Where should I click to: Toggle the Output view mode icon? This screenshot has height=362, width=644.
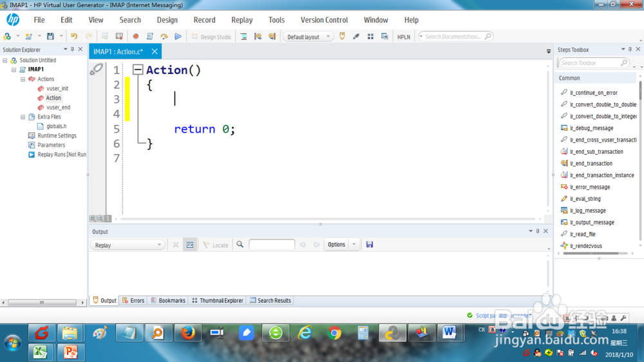190,245
